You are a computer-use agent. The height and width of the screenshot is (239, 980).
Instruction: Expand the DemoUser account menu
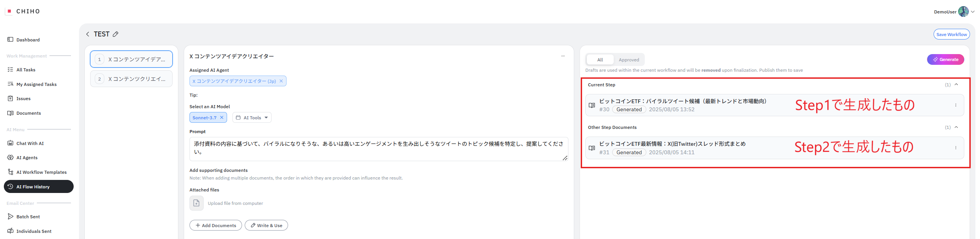pyautogui.click(x=973, y=12)
